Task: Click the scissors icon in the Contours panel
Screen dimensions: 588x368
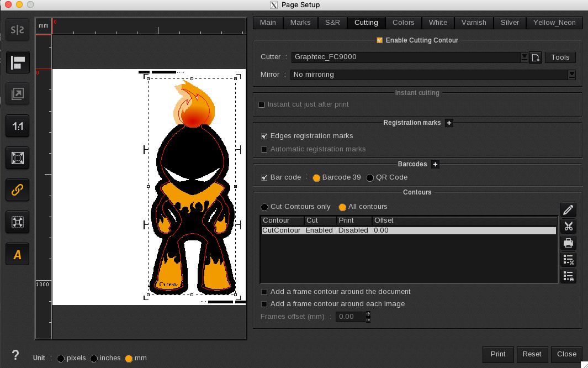Action: (x=568, y=226)
